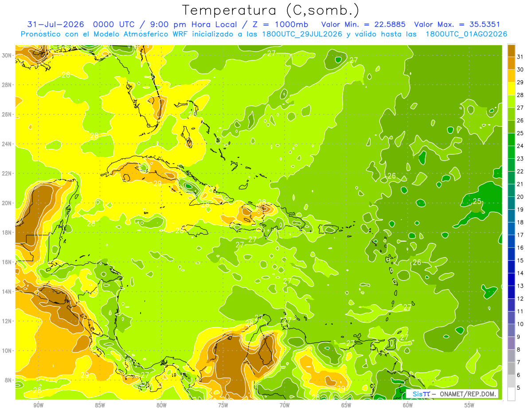Click the "75W" longitude axis label

(x=223, y=405)
